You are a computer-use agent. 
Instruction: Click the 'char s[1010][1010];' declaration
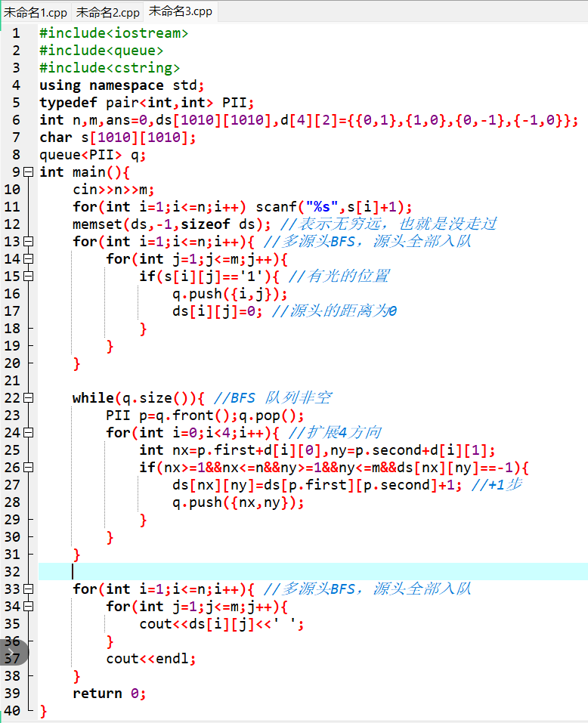click(x=117, y=137)
